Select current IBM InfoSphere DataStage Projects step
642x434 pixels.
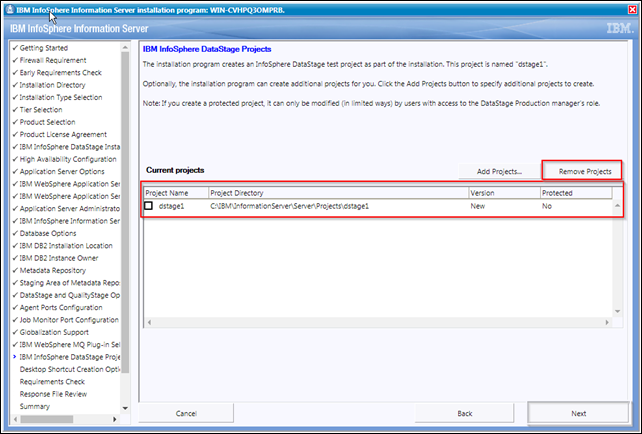70,357
